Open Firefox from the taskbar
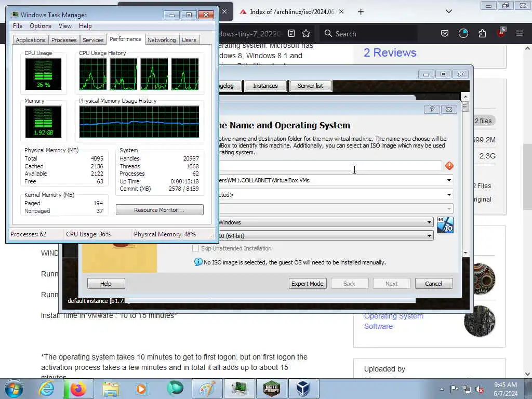The image size is (532, 399). click(77, 389)
